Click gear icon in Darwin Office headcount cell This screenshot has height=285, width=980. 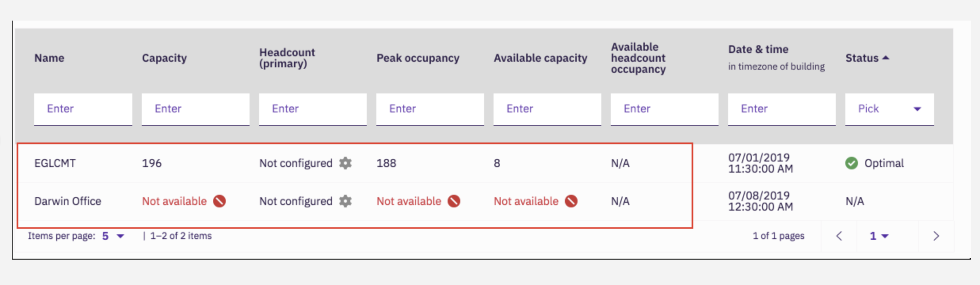[345, 201]
